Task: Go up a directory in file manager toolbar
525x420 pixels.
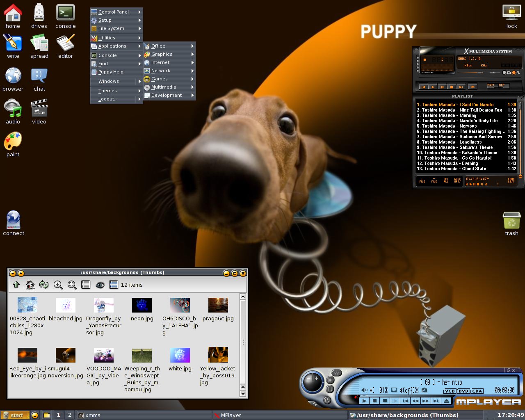Action: (x=16, y=285)
